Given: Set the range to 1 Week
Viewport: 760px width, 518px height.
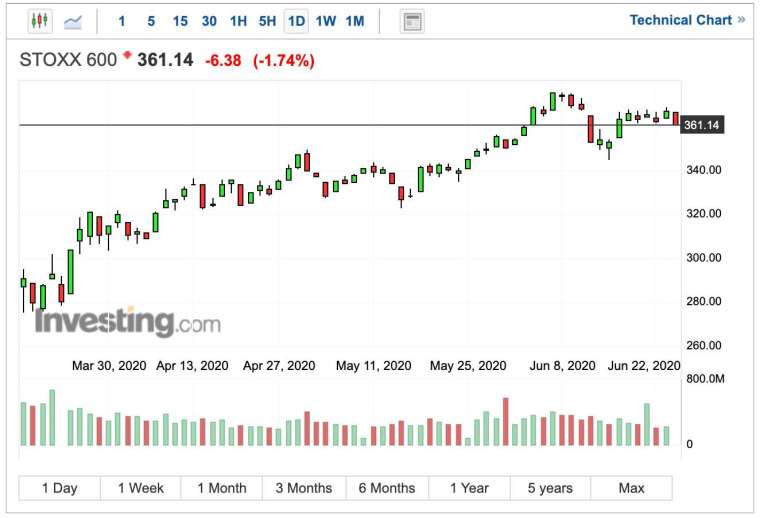Looking at the screenshot, I should click(x=141, y=488).
